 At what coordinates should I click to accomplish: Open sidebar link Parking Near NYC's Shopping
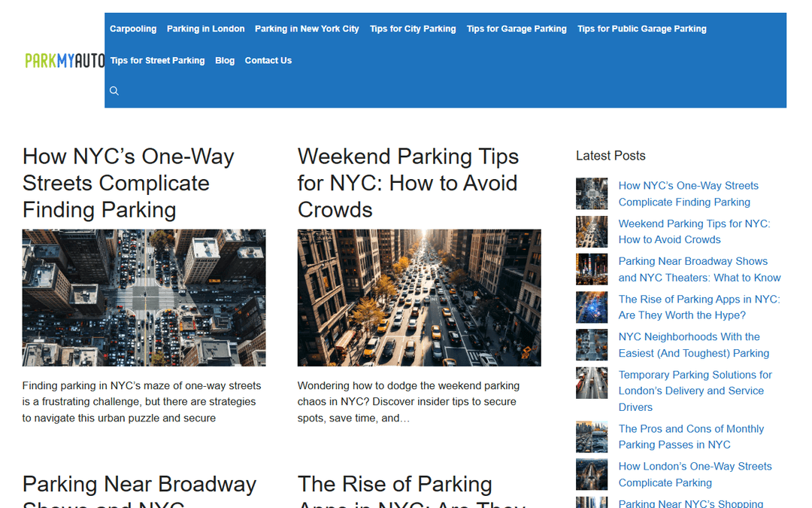point(690,503)
